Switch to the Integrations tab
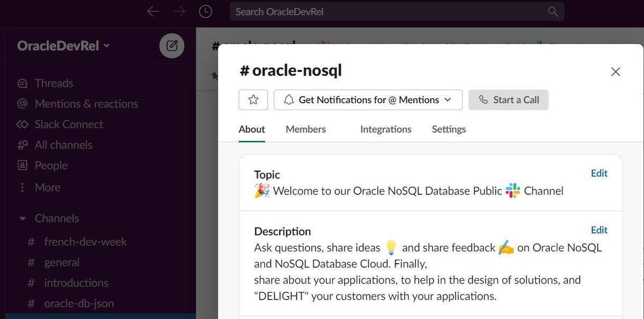 [386, 129]
